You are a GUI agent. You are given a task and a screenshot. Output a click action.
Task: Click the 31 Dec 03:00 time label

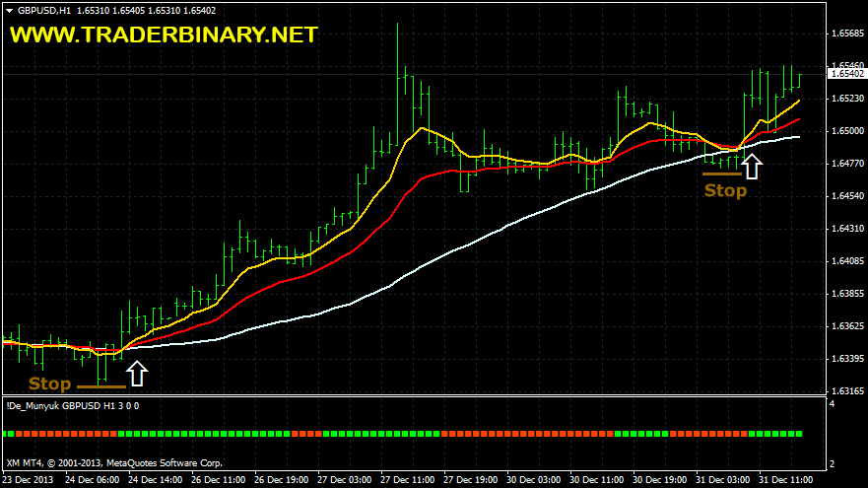723,480
